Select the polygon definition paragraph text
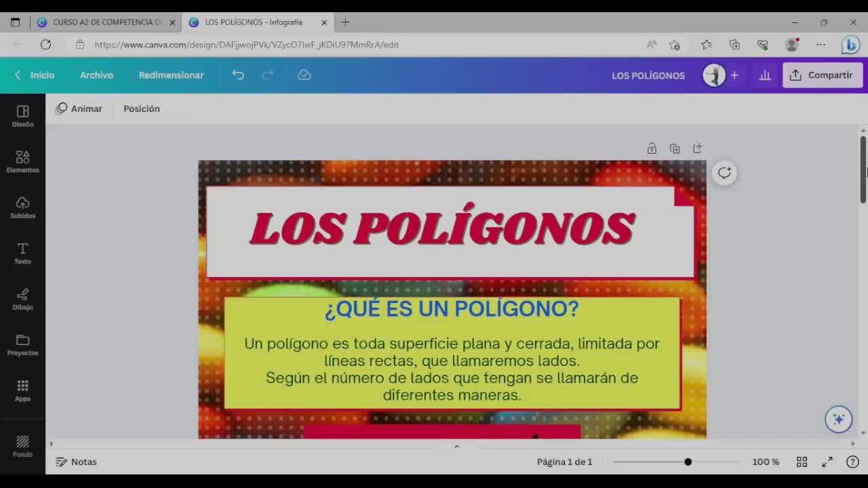The width and height of the screenshot is (868, 488). click(x=452, y=369)
